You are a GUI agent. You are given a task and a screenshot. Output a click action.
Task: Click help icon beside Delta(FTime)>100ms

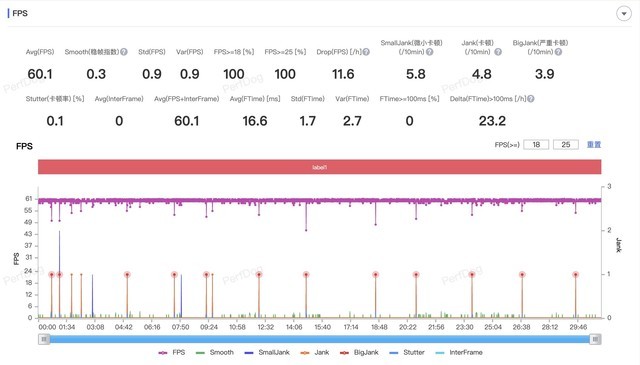[x=531, y=99]
